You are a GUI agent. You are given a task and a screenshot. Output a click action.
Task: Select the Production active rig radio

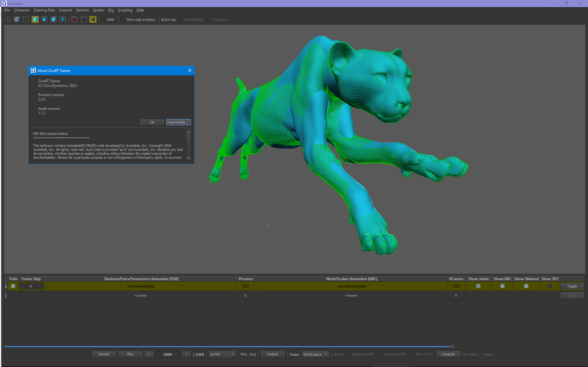coord(209,19)
